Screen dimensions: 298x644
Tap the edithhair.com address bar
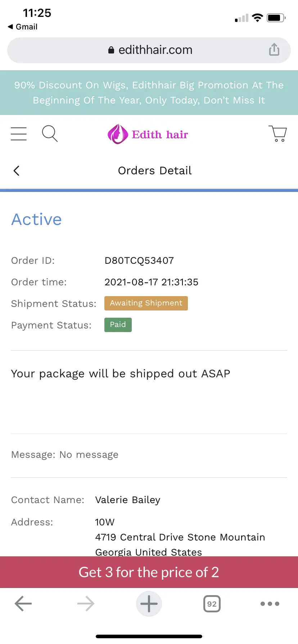[x=149, y=50]
